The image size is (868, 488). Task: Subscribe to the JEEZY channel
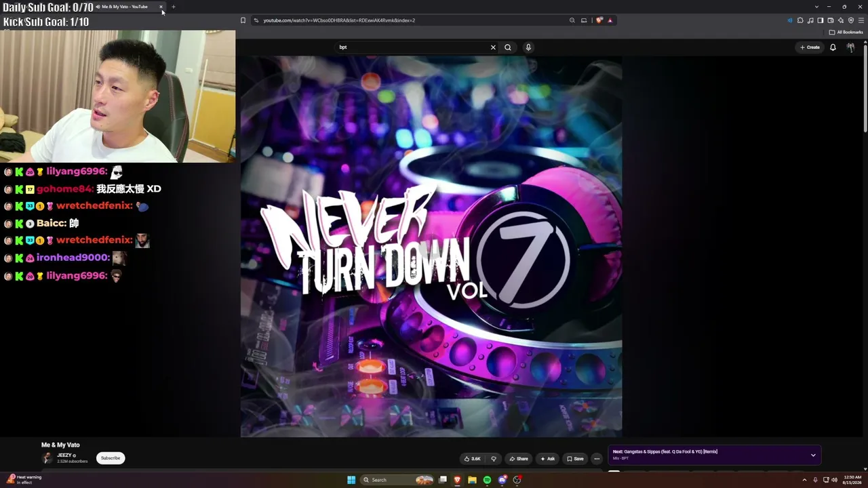pyautogui.click(x=111, y=458)
